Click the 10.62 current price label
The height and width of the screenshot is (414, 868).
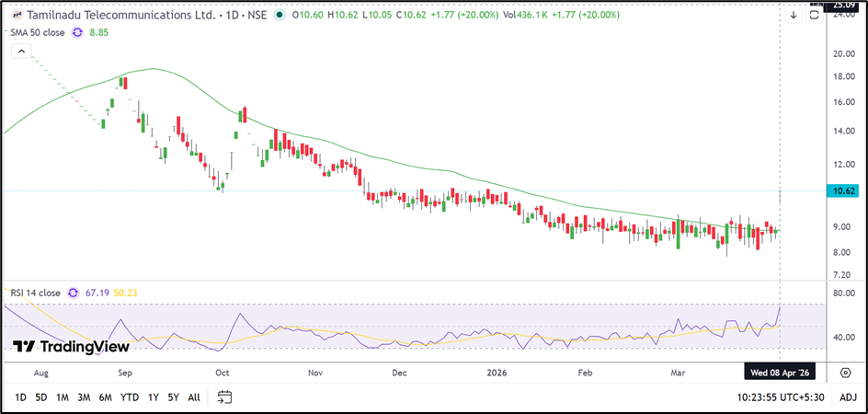pyautogui.click(x=843, y=191)
